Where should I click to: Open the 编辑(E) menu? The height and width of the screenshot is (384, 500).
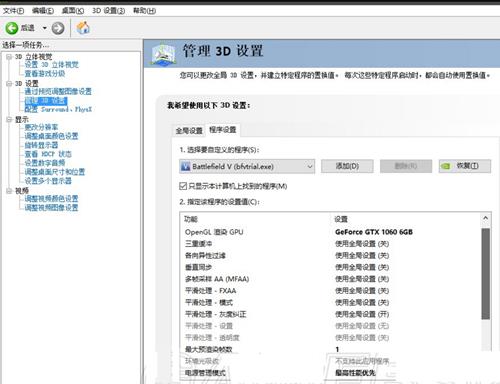coord(43,11)
